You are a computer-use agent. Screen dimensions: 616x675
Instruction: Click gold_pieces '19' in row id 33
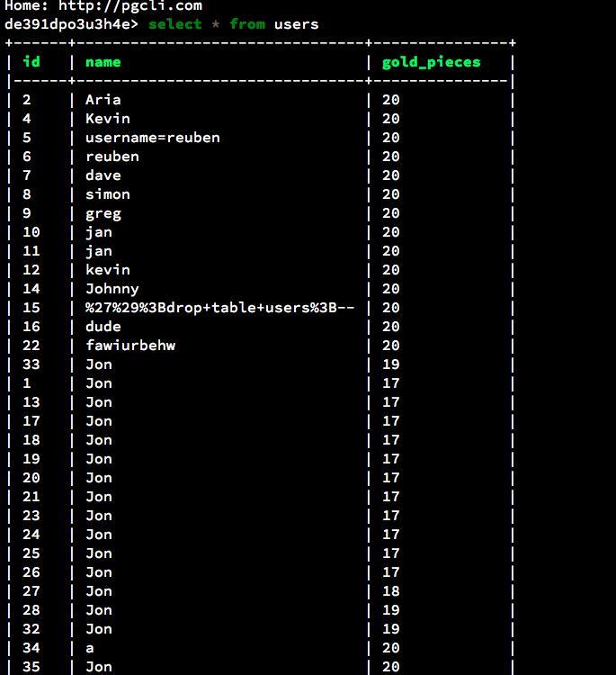click(x=391, y=364)
